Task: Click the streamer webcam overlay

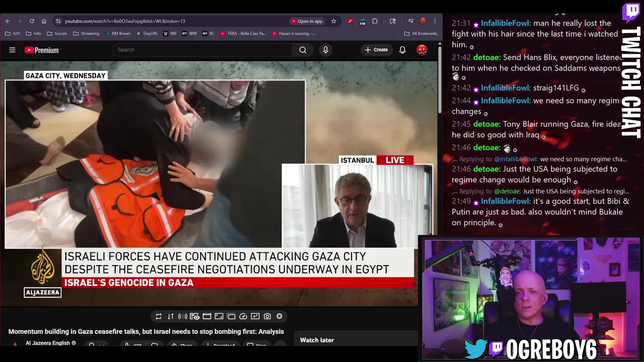Action: click(x=531, y=299)
